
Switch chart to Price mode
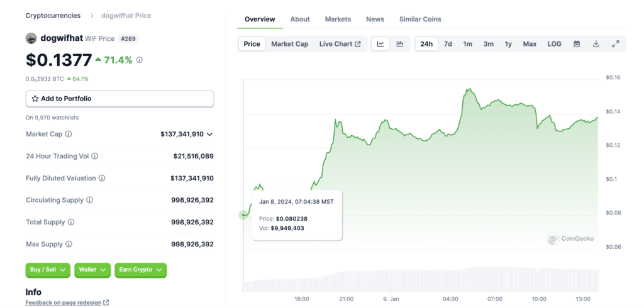pos(252,44)
